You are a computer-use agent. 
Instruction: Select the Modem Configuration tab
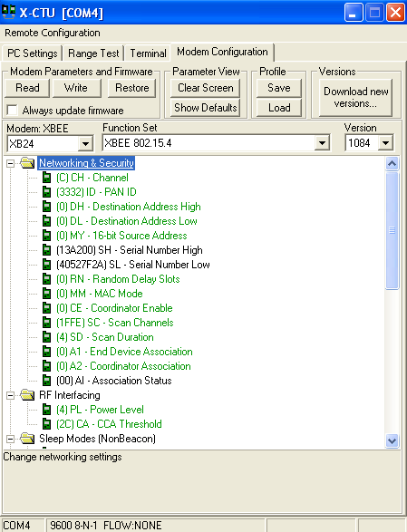tap(222, 52)
